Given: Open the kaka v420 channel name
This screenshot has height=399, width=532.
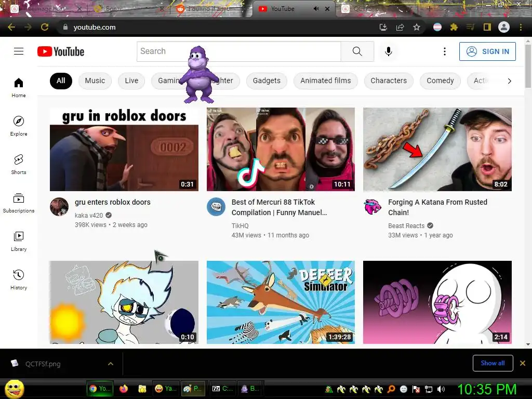Looking at the screenshot, I should (x=89, y=215).
